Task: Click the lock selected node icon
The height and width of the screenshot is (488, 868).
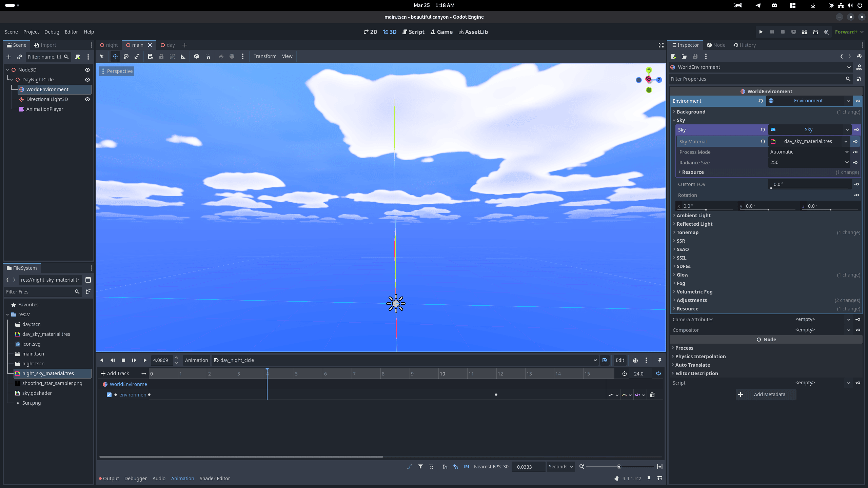Action: [x=161, y=56]
